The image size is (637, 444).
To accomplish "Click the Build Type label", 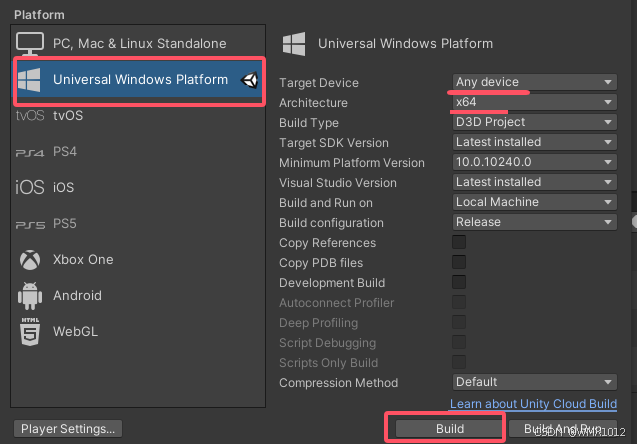I will [x=309, y=123].
